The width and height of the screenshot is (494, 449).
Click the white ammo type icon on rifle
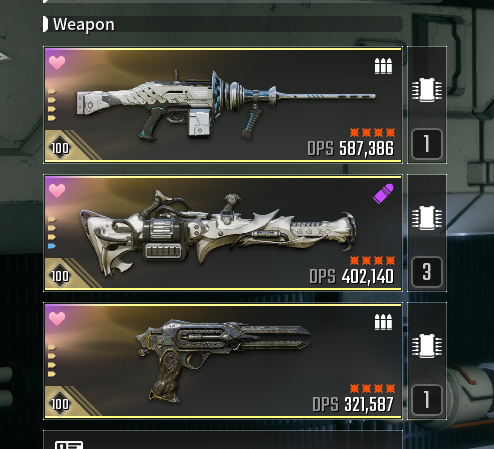point(383,66)
